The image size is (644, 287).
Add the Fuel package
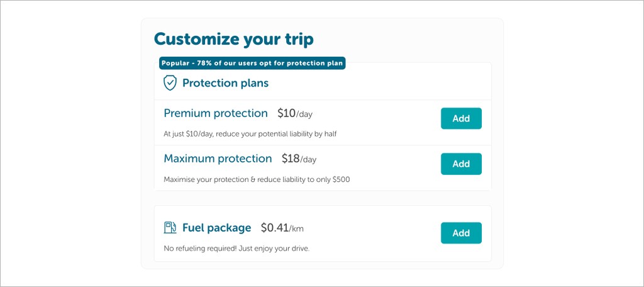tap(461, 233)
